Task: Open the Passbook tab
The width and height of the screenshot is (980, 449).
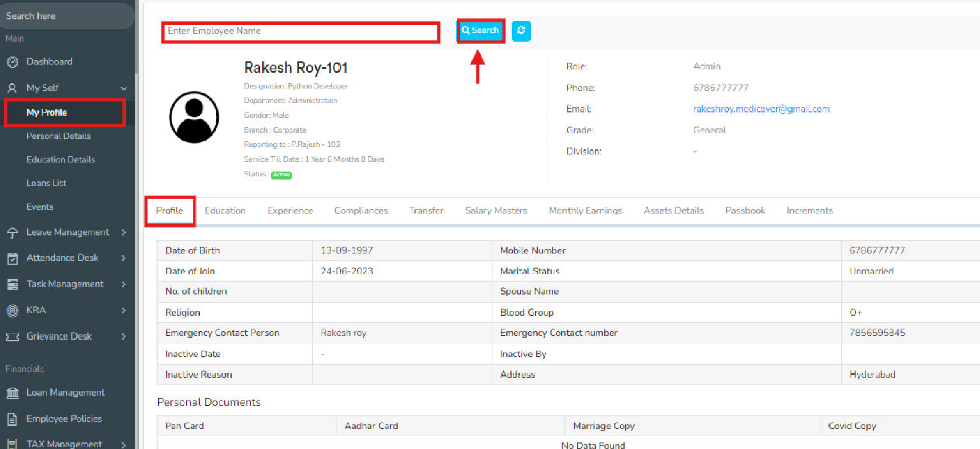Action: (745, 211)
